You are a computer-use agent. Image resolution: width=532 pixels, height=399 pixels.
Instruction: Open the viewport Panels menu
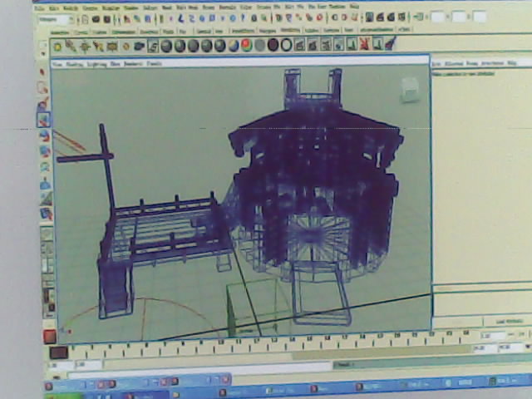[155, 63]
